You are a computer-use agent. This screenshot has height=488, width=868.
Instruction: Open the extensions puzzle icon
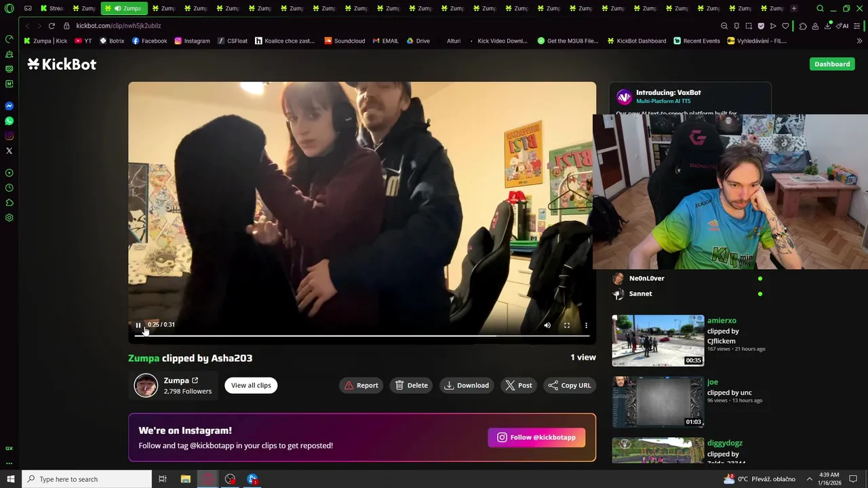coord(803,26)
